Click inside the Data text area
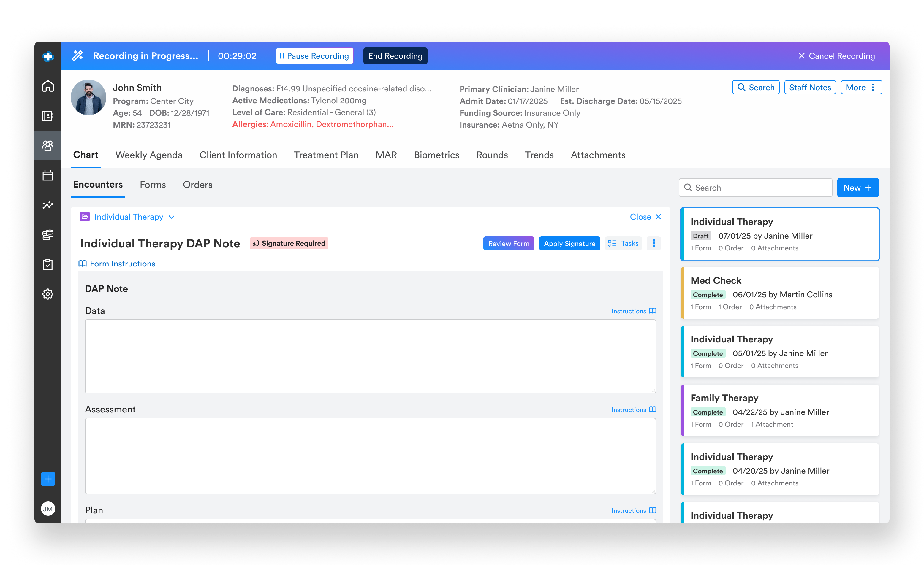Screen dimensions: 924x565 click(370, 356)
